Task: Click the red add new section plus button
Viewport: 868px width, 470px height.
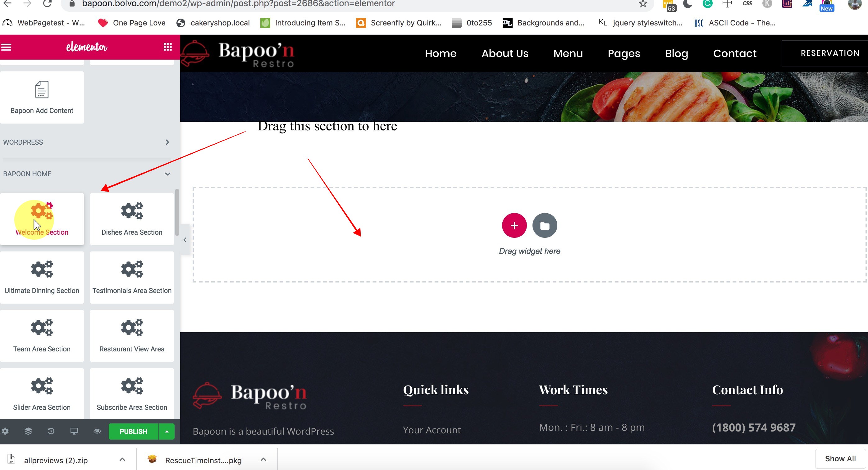Action: click(x=514, y=225)
